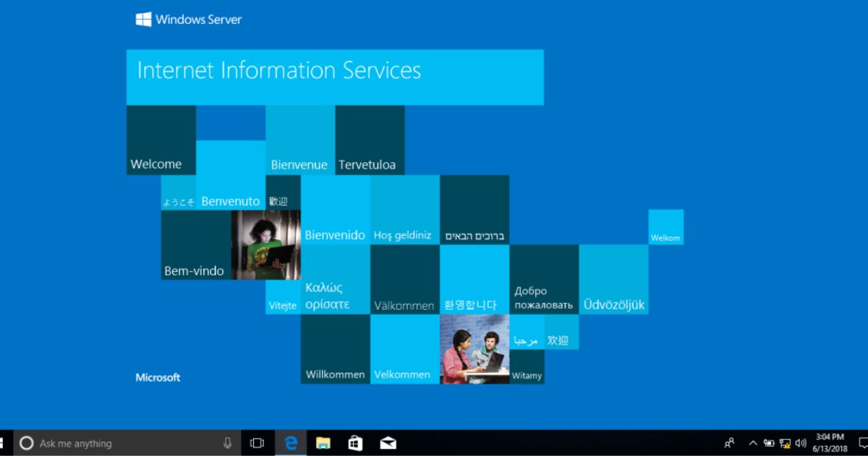Click the Witamy tile

click(x=527, y=367)
